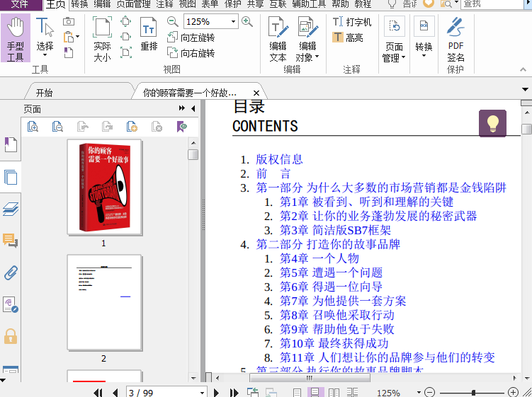
Task: Open the Pages thumbnails side panel
Action: [x=11, y=177]
